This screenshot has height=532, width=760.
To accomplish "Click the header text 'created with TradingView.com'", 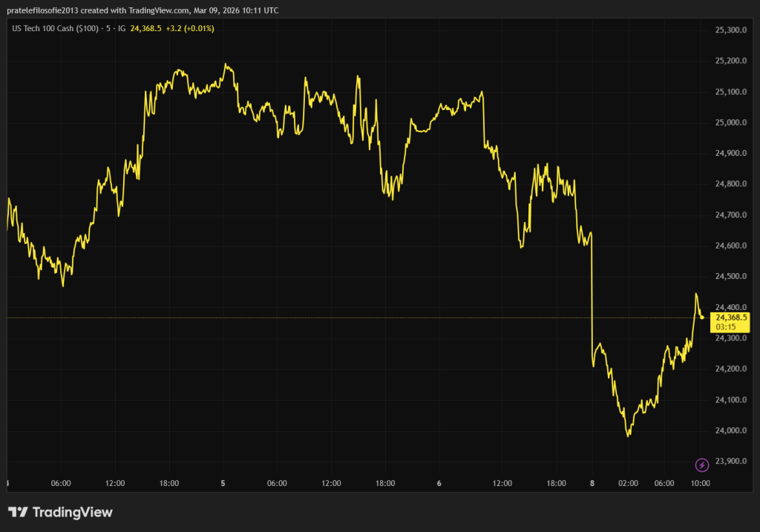I will tap(137, 8).
